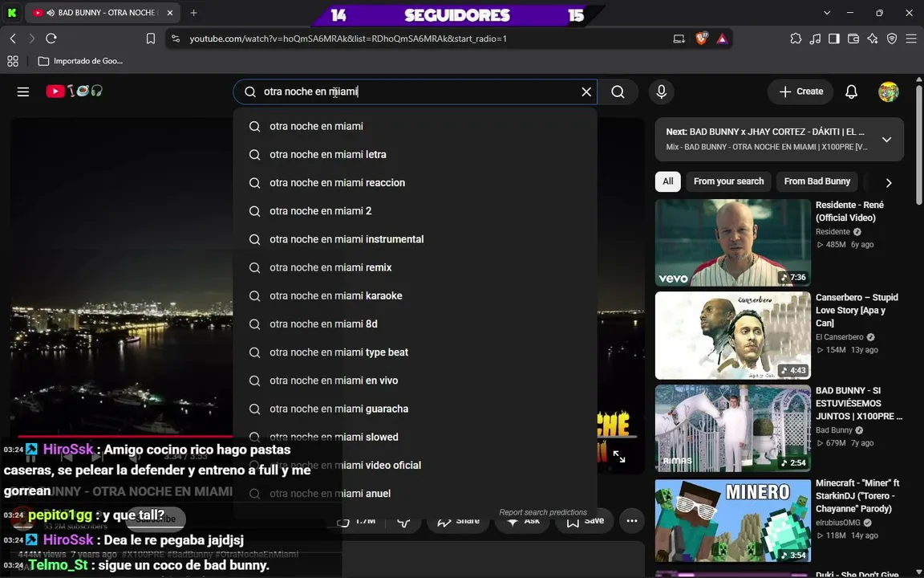Open the tab search dropdown chevron

(827, 12)
